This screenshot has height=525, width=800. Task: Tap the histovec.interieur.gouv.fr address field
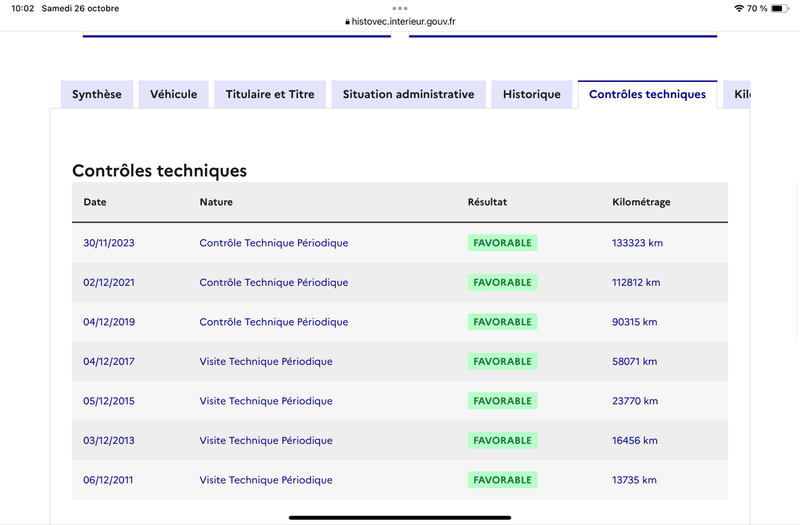click(400, 21)
